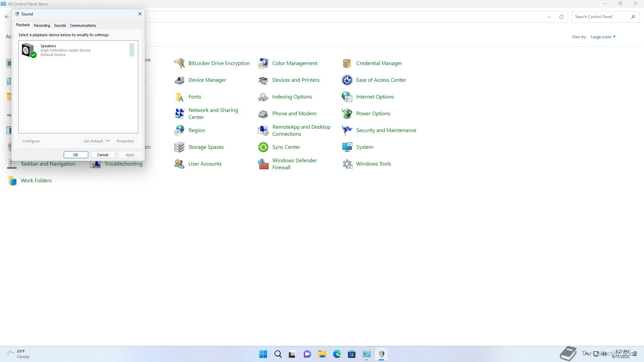Open Network and Sharing Center icon
The height and width of the screenshot is (362, 644).
(179, 113)
